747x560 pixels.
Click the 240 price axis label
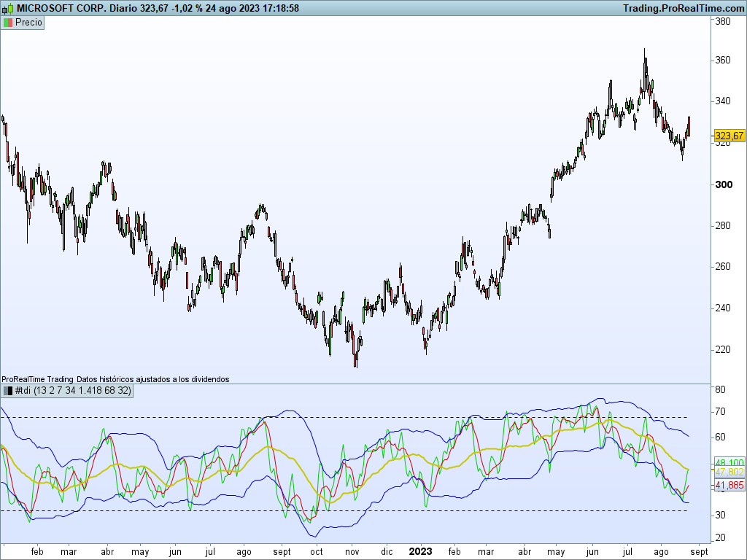723,308
